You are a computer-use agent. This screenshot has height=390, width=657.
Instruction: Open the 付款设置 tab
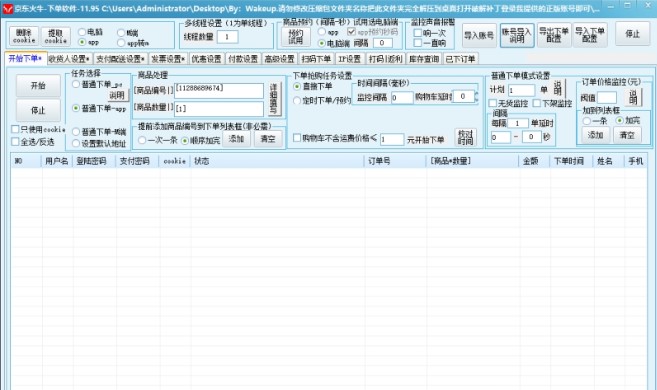pyautogui.click(x=243, y=59)
